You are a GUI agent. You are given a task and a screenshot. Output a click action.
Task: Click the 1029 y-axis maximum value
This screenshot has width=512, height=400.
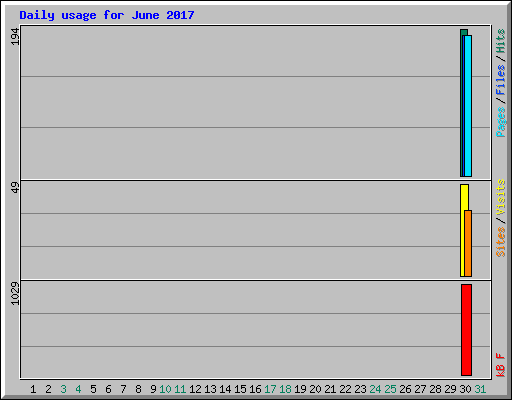pyautogui.click(x=15, y=293)
